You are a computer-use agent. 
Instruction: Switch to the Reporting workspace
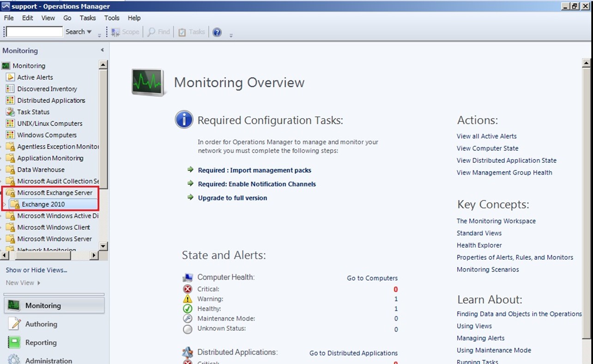pos(54,342)
